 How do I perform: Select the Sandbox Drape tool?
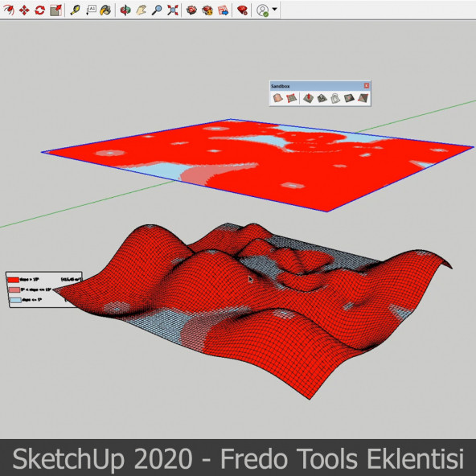click(x=335, y=98)
